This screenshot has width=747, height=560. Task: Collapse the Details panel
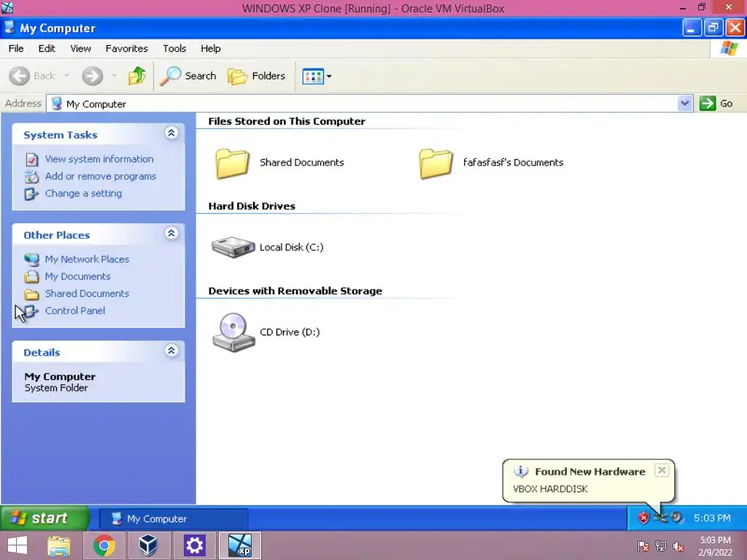tap(171, 351)
